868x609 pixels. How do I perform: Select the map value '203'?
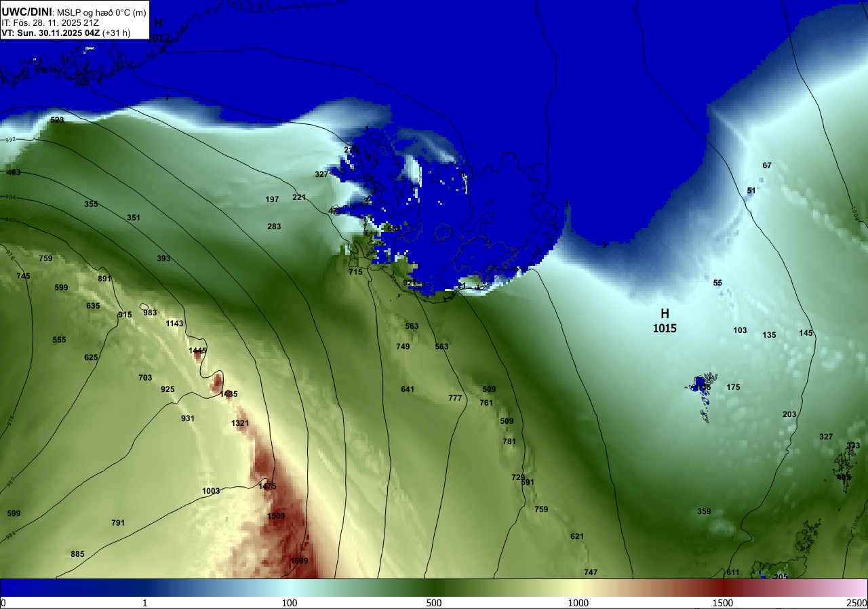789,414
